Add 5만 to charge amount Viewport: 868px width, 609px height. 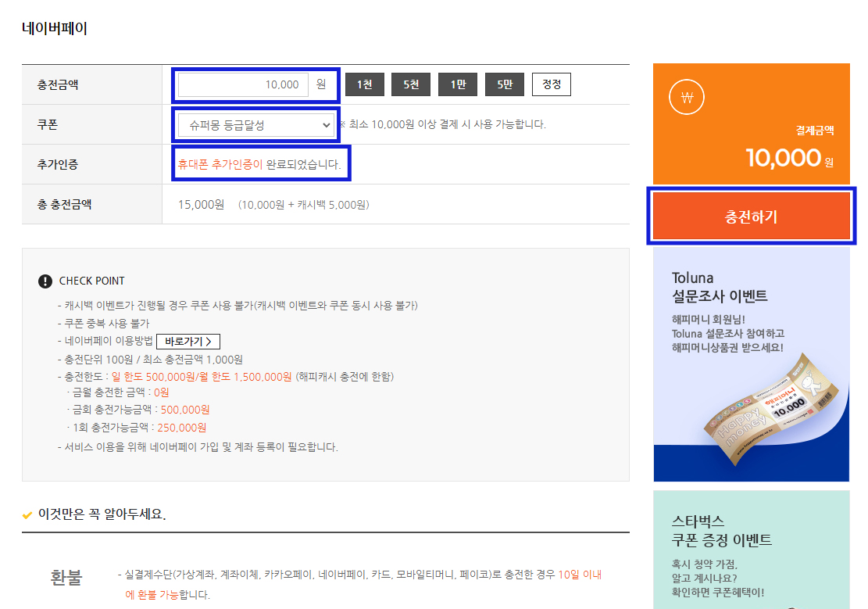tap(504, 84)
